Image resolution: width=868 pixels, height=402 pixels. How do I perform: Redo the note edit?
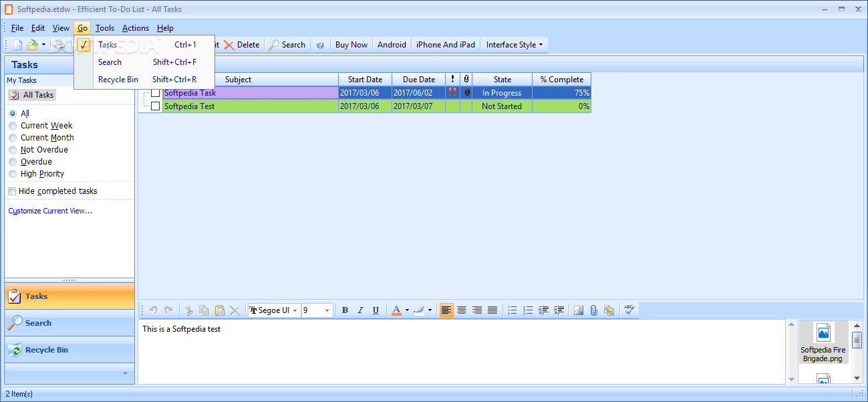click(168, 310)
